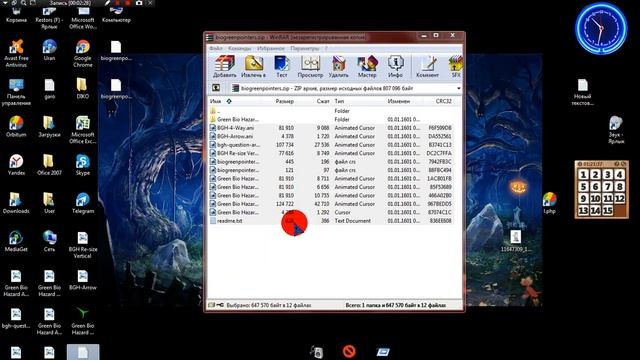Click the Microsoft Office Exc... desktop icon
Viewport: 640px width, 360px height.
[83, 130]
